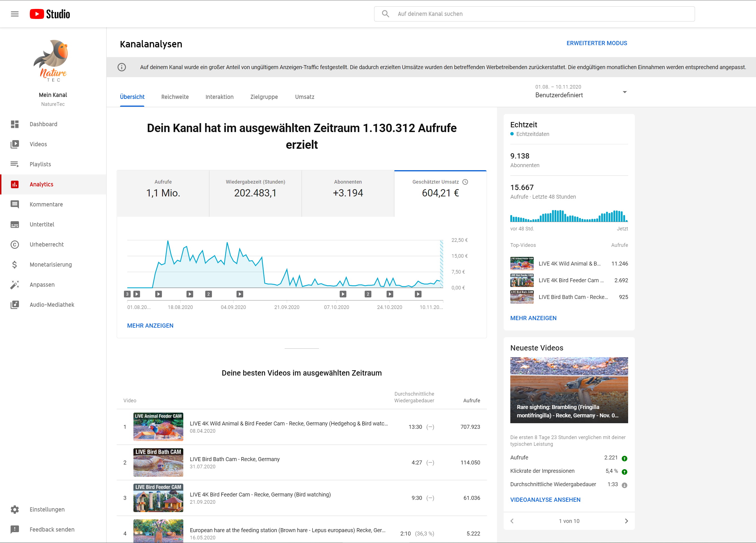Select the Wiedergabezeit (Stunden) metric card
This screenshot has height=543, width=756.
255,193
